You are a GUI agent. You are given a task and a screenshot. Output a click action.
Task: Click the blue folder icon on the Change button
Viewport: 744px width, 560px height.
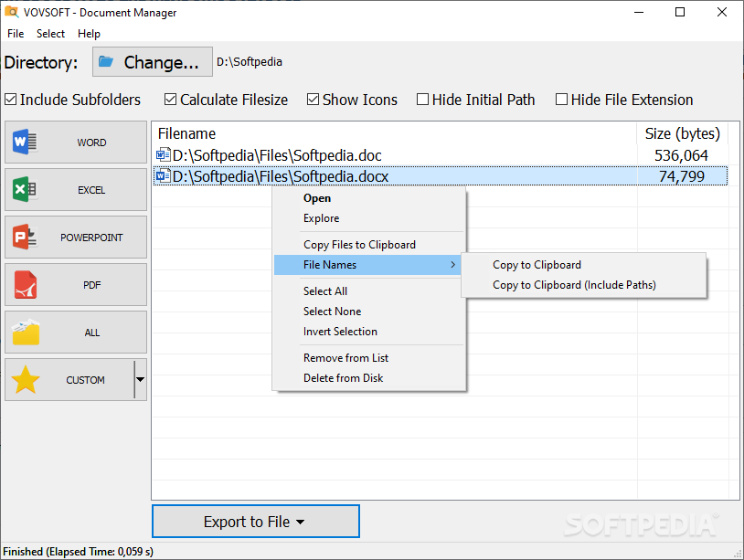[x=106, y=61]
